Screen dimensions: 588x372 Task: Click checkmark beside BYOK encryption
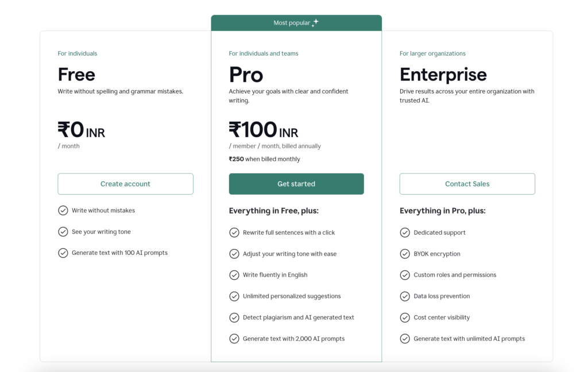pos(405,254)
